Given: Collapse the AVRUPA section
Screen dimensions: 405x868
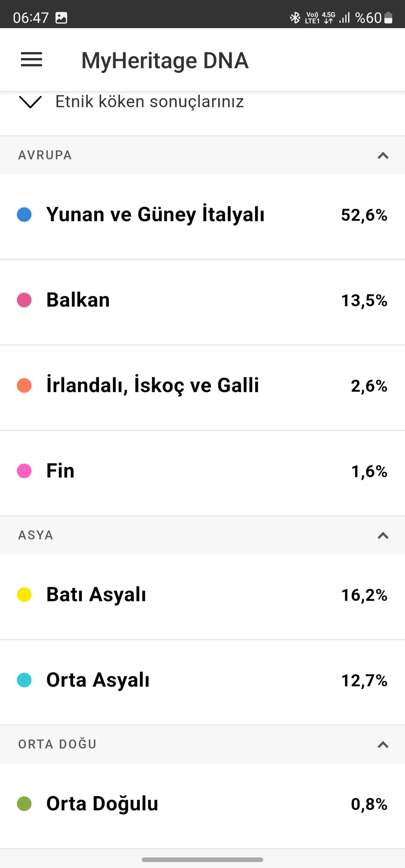Looking at the screenshot, I should [383, 155].
